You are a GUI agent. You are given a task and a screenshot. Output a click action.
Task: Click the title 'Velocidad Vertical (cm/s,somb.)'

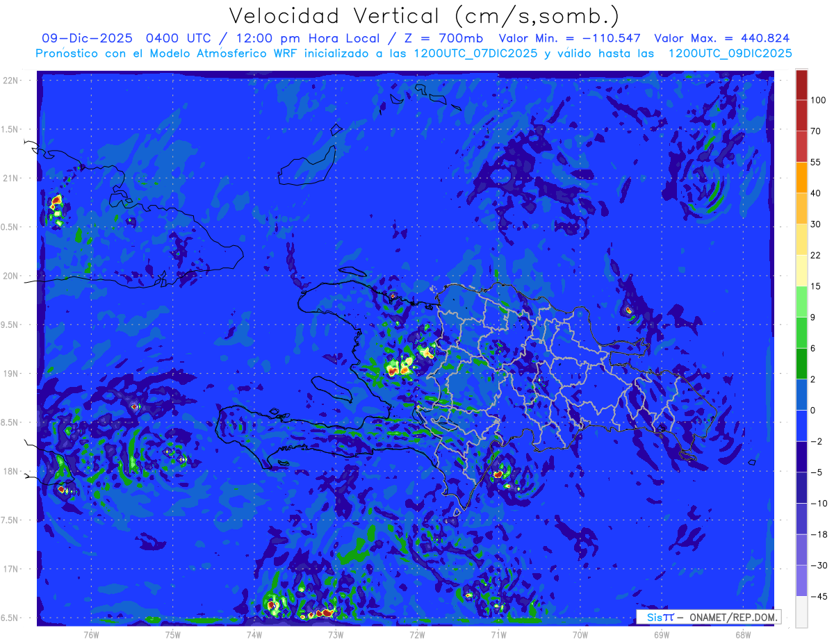pyautogui.click(x=423, y=17)
